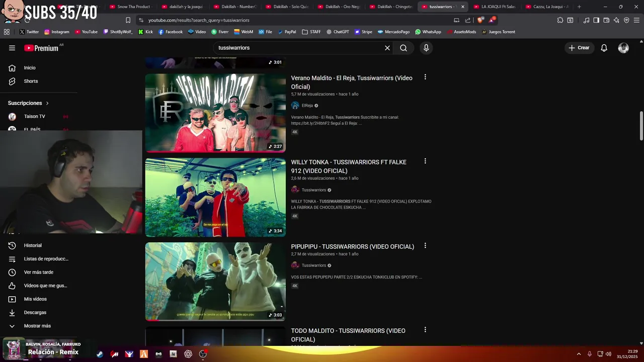
Task: Open the YouTube hamburger guide menu
Action: [x=12, y=48]
